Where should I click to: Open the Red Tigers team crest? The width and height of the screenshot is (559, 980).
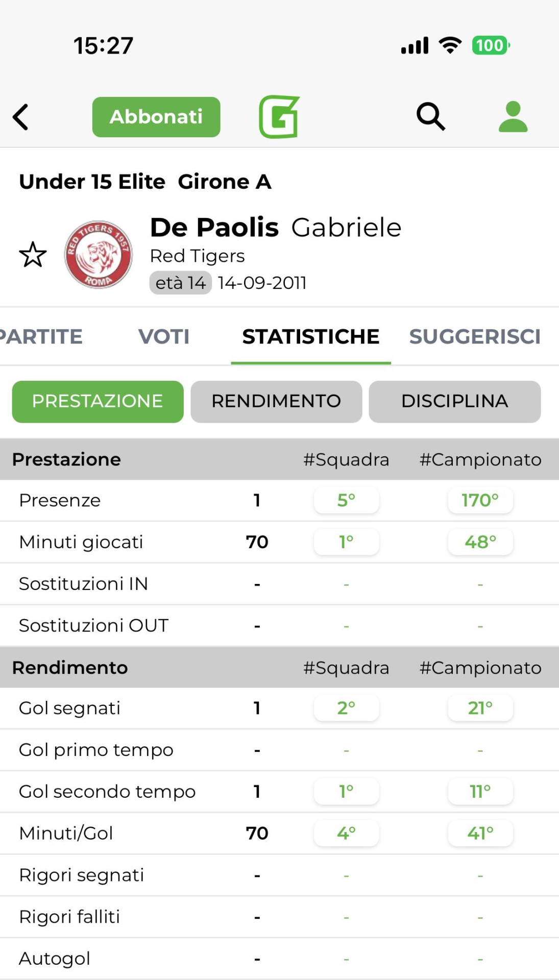[99, 255]
